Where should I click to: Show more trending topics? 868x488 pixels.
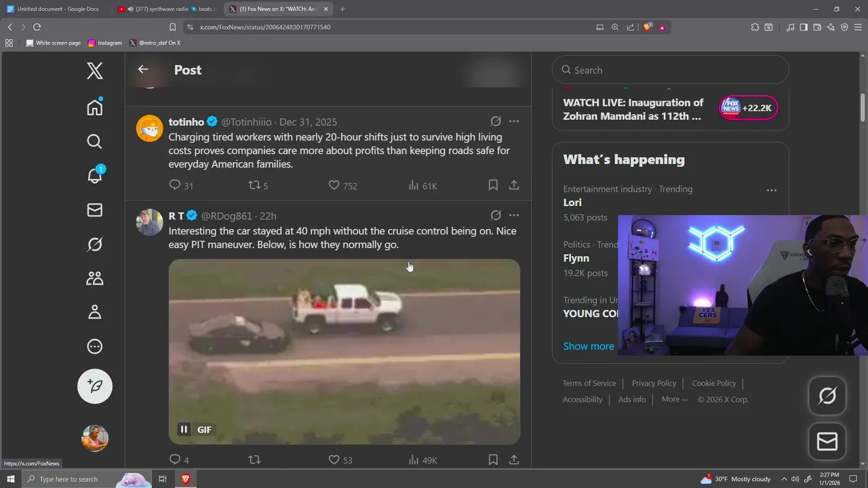pyautogui.click(x=589, y=346)
